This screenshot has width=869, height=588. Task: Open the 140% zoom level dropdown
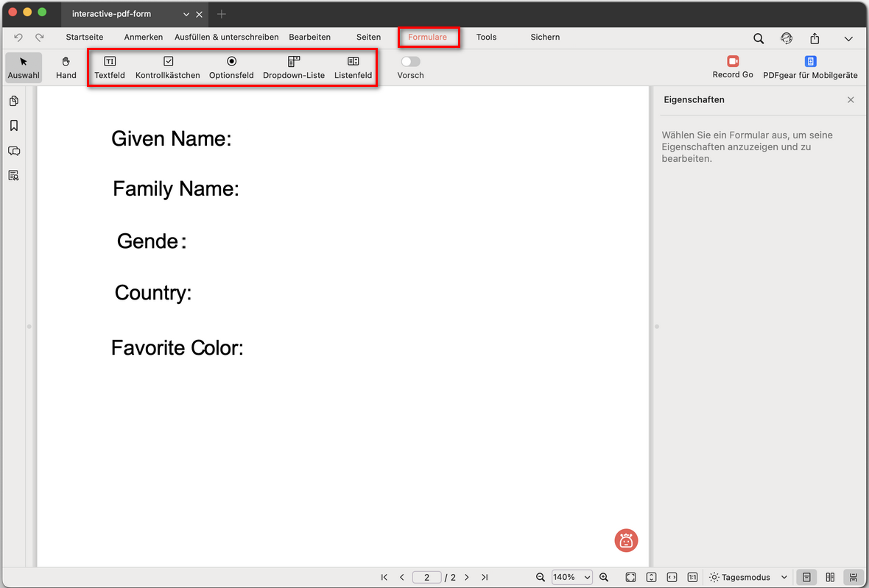[x=572, y=578]
